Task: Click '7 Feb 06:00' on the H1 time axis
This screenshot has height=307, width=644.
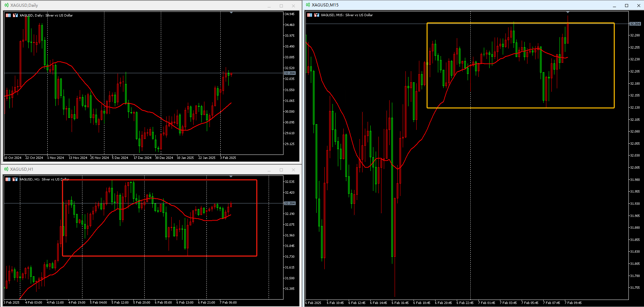Action: pos(228,303)
